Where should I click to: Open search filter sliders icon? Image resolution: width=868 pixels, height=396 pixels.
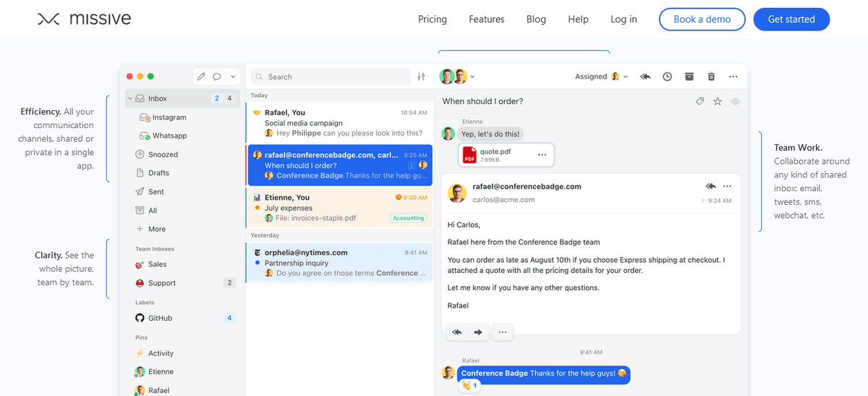tap(422, 77)
